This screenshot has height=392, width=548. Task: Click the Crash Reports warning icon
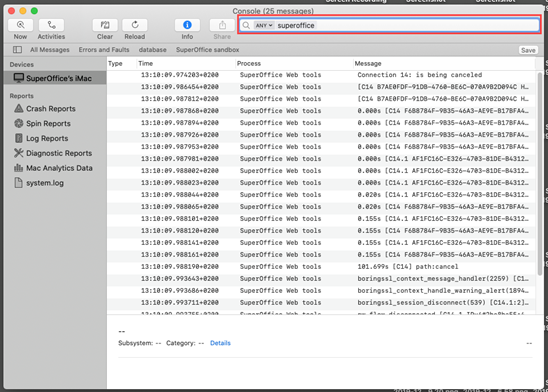[x=19, y=108]
